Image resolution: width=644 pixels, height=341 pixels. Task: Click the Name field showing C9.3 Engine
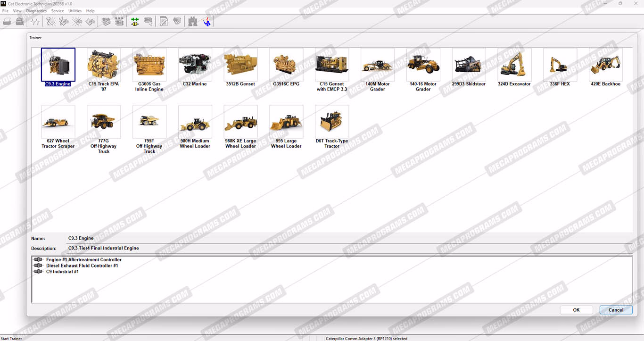coord(349,239)
